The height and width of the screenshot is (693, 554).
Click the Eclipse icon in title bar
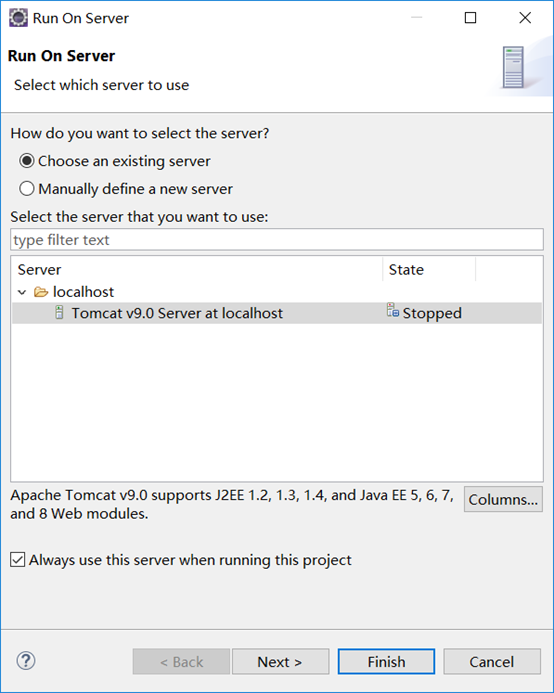pos(18,18)
